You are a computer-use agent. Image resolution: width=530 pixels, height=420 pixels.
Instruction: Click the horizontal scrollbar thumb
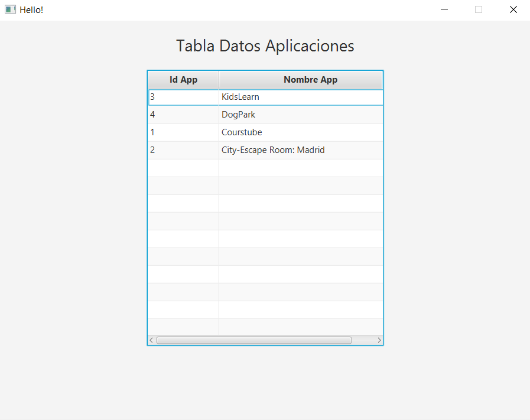coord(254,340)
